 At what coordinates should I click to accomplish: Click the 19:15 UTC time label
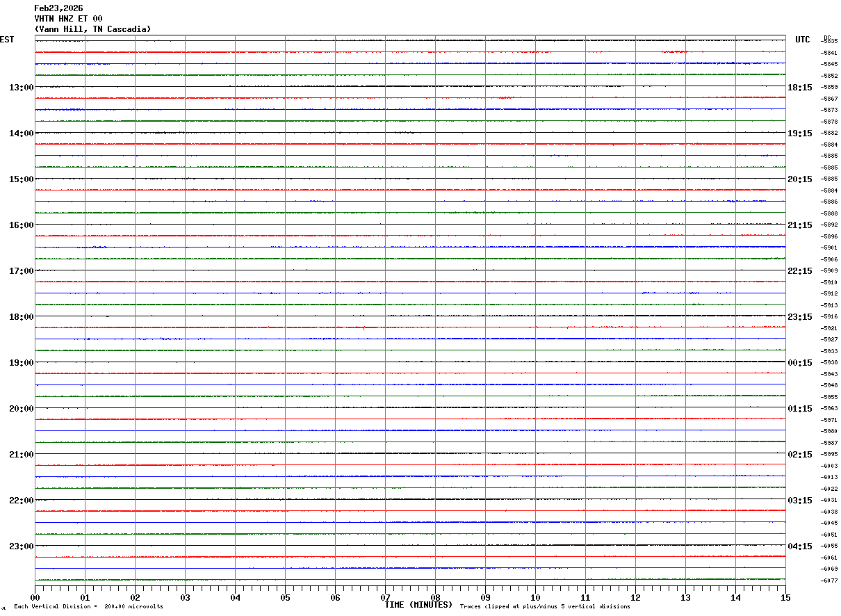pyautogui.click(x=800, y=133)
